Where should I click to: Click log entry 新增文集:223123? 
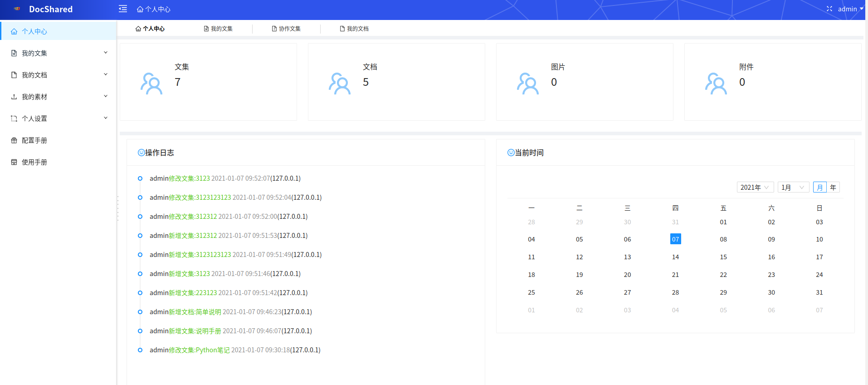[x=229, y=293]
